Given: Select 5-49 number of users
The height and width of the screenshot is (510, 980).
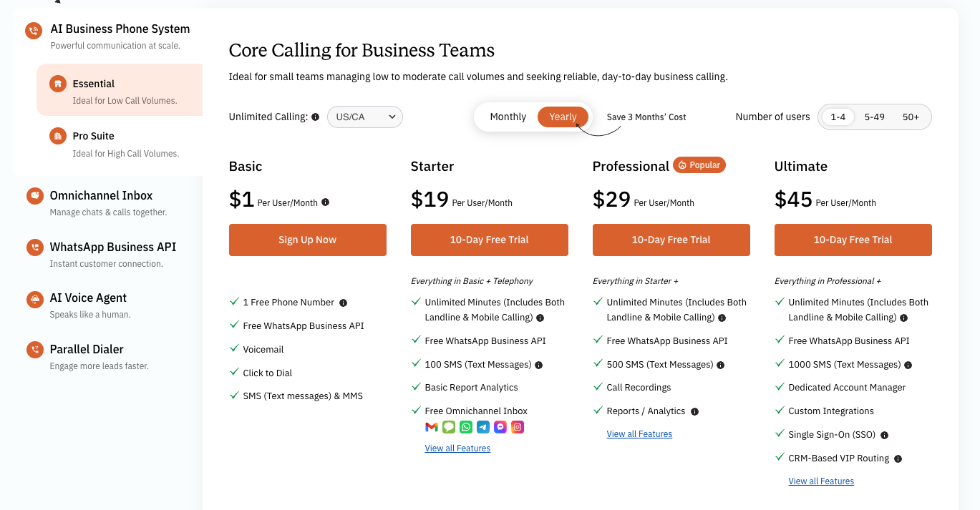Looking at the screenshot, I should tap(874, 117).
